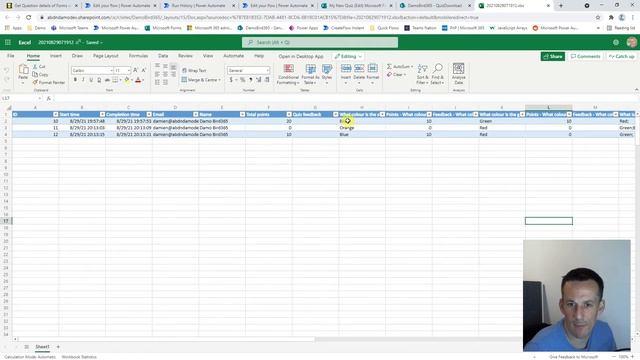Open Format As Table gallery
This screenshot has height=360, width=640.
click(x=311, y=75)
